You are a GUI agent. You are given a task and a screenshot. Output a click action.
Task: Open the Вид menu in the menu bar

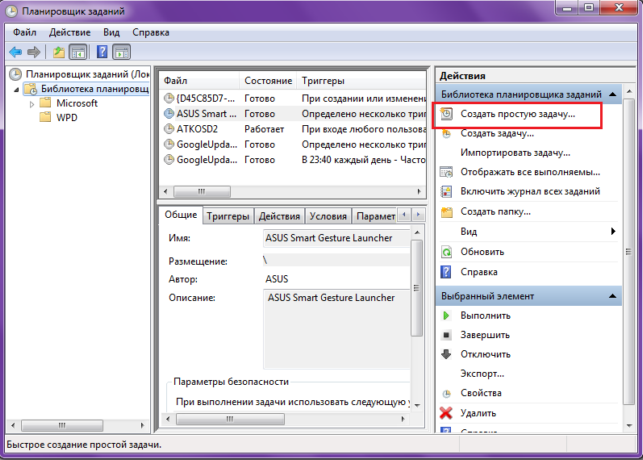coord(112,32)
